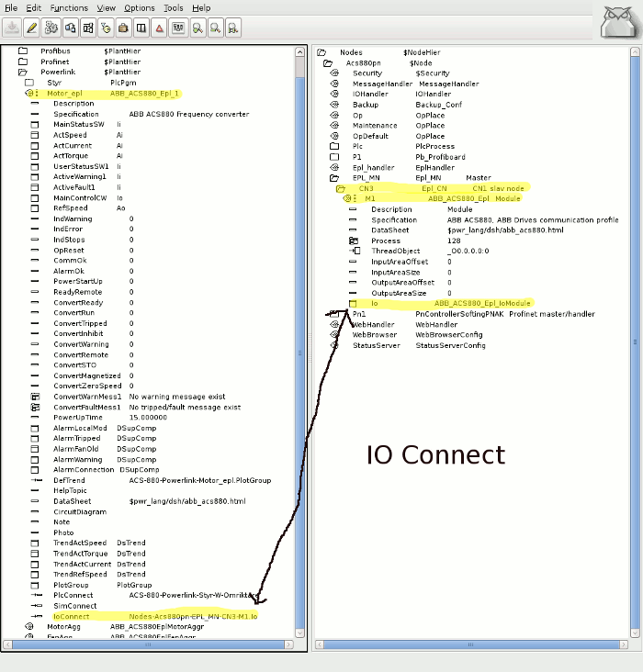Click the right pane scroll-right arrow
643x672 pixels.
pyautogui.click(x=624, y=644)
